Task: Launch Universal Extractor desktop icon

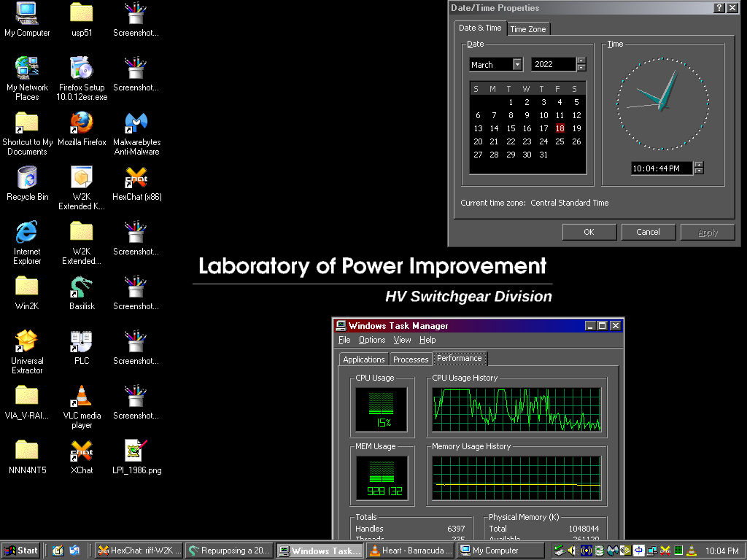Action: (x=27, y=342)
